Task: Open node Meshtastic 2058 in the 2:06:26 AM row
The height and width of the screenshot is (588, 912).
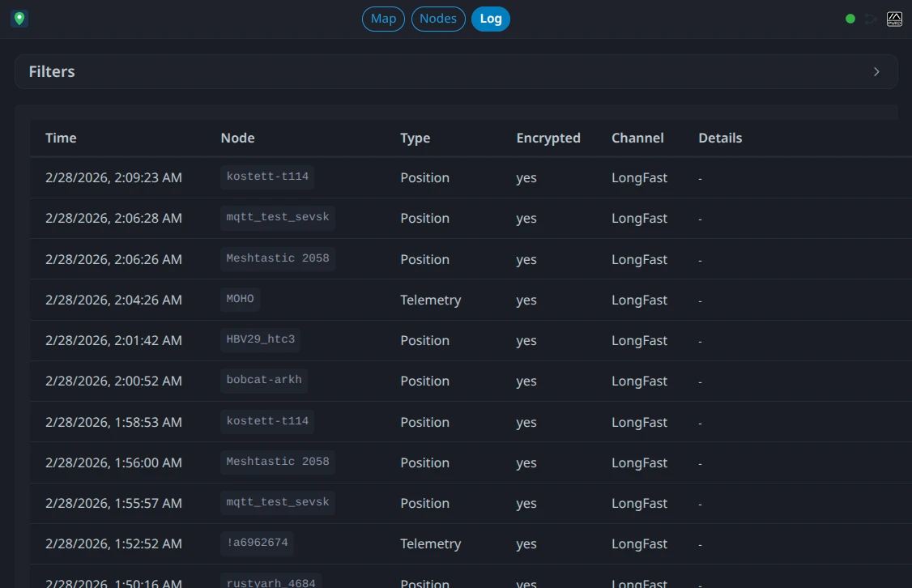Action: pyautogui.click(x=278, y=258)
